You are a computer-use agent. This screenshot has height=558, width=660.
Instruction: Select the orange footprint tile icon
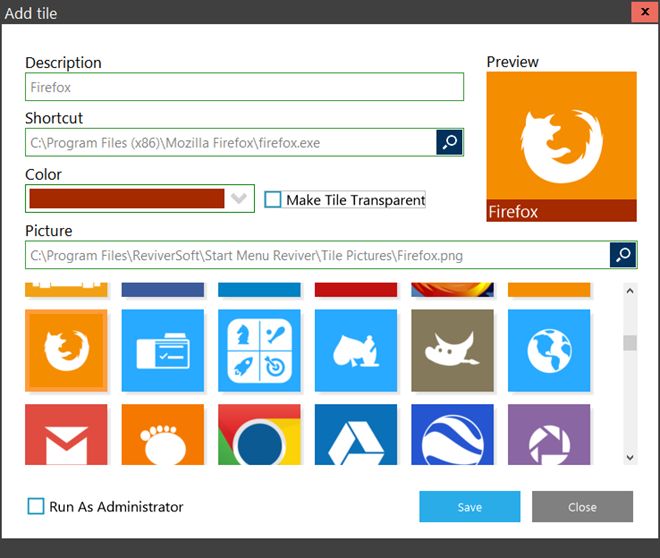tap(162, 435)
